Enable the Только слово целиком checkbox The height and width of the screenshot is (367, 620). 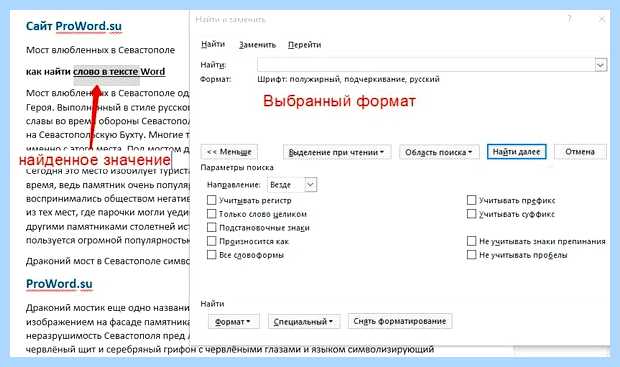(212, 214)
